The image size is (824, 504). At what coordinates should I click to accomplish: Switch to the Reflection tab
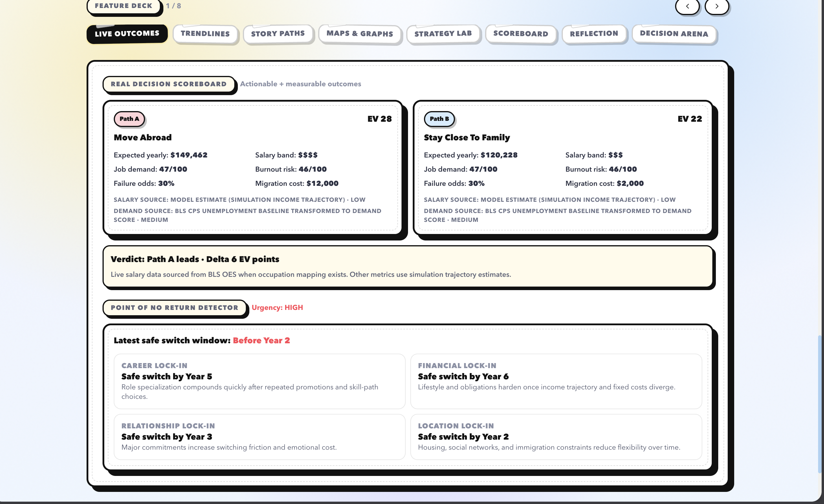pos(594,34)
